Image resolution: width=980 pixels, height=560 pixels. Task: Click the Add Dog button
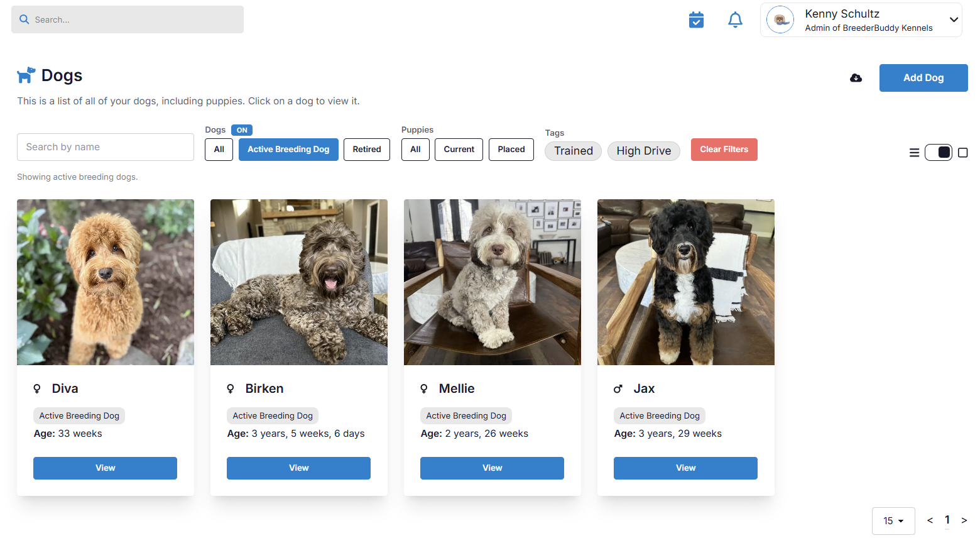(x=923, y=78)
